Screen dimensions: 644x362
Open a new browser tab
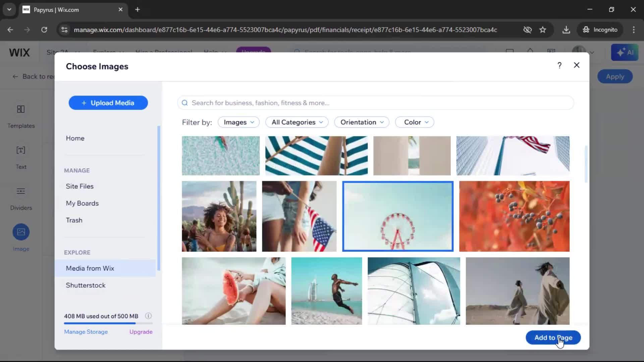pos(138,10)
